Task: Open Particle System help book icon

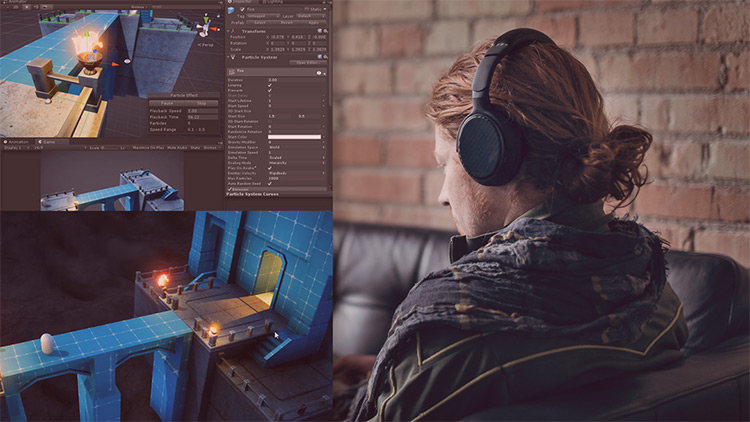Action: (320, 57)
